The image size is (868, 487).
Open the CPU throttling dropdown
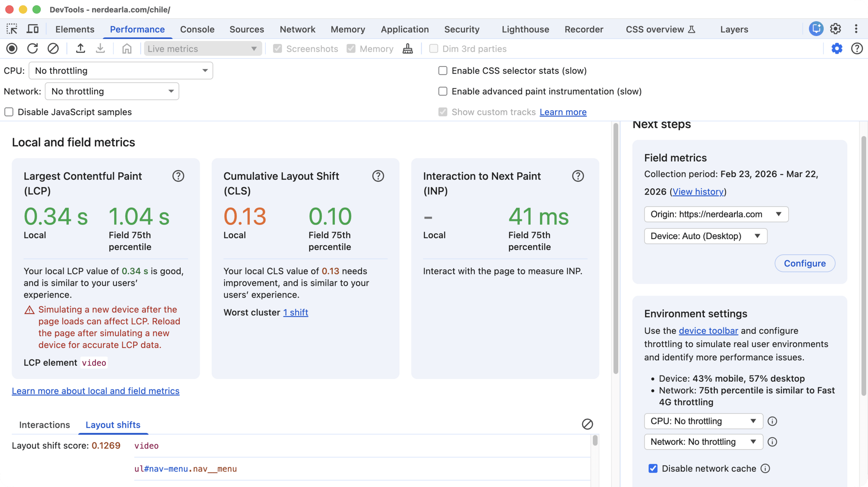point(121,71)
